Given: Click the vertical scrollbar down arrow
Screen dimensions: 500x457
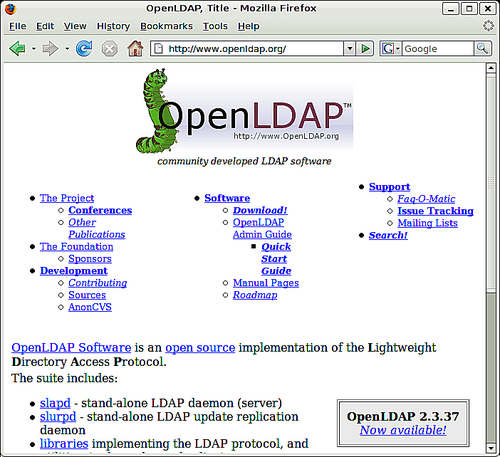Looking at the screenshot, I should tap(491, 448).
